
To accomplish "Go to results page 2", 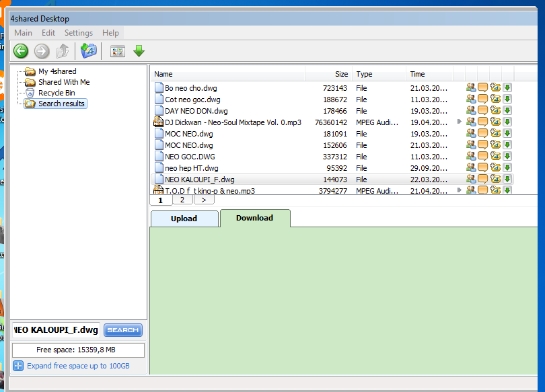I will pos(182,200).
